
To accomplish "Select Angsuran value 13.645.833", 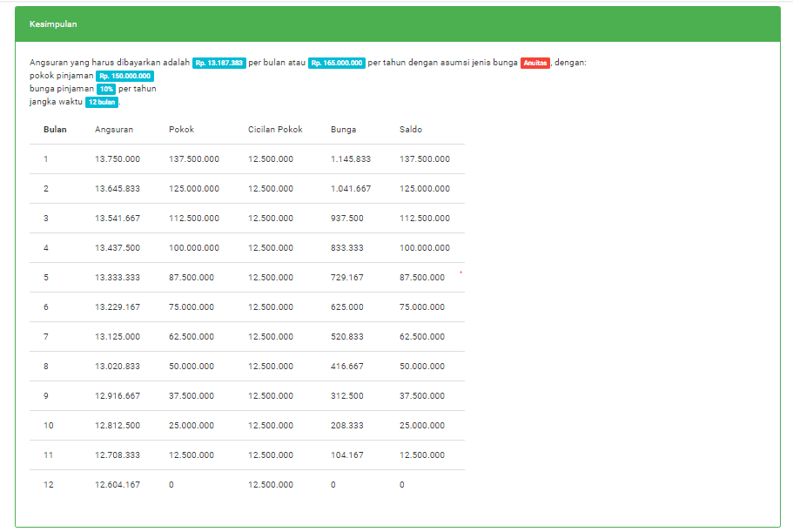I will (x=118, y=189).
